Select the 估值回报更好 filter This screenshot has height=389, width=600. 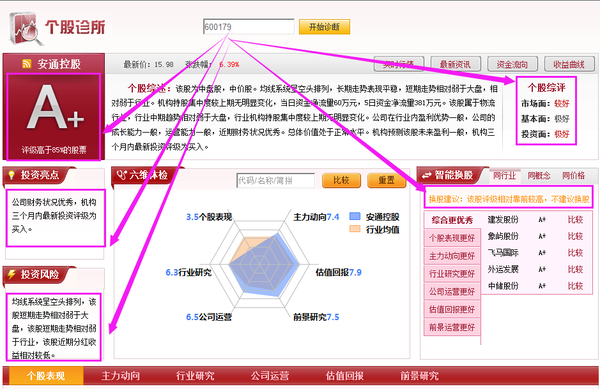(452, 309)
